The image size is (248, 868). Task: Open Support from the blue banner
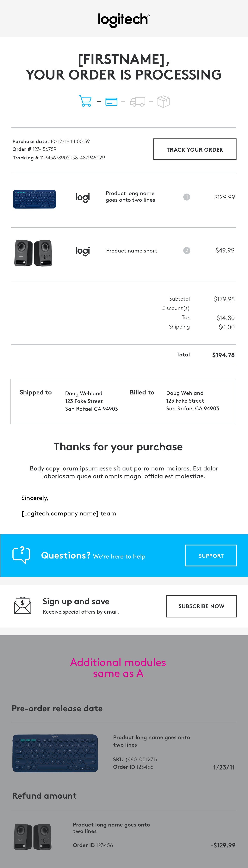click(211, 556)
